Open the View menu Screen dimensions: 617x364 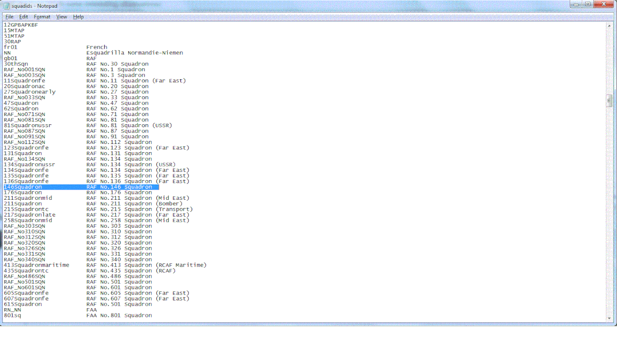[x=62, y=17]
